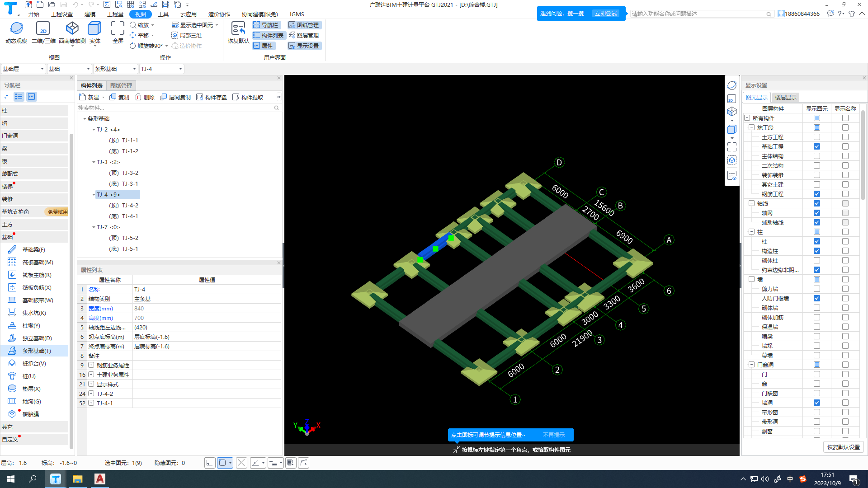Switch view with 二维/三维 icon
Image resolution: width=868 pixels, height=488 pixels.
[43, 29]
